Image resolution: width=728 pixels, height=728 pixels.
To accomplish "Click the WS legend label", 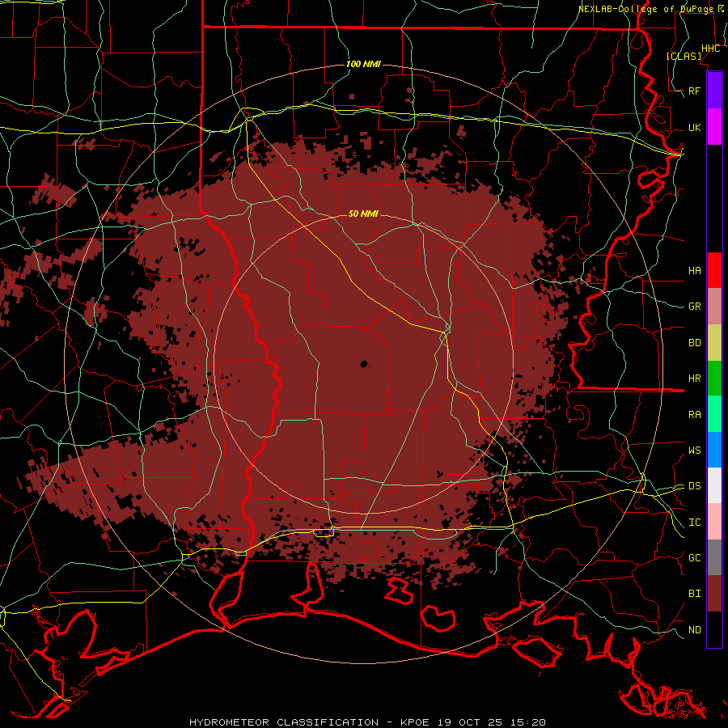I will pyautogui.click(x=694, y=450).
